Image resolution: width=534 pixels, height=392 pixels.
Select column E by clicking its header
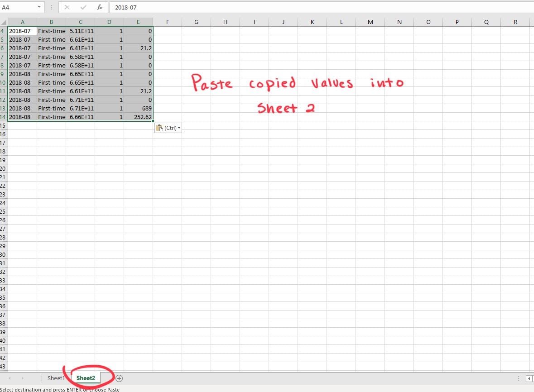[138, 22]
